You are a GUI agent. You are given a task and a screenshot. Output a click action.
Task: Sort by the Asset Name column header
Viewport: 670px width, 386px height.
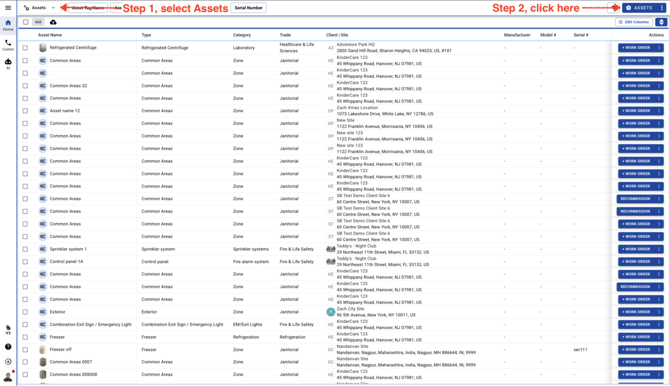[x=50, y=35]
